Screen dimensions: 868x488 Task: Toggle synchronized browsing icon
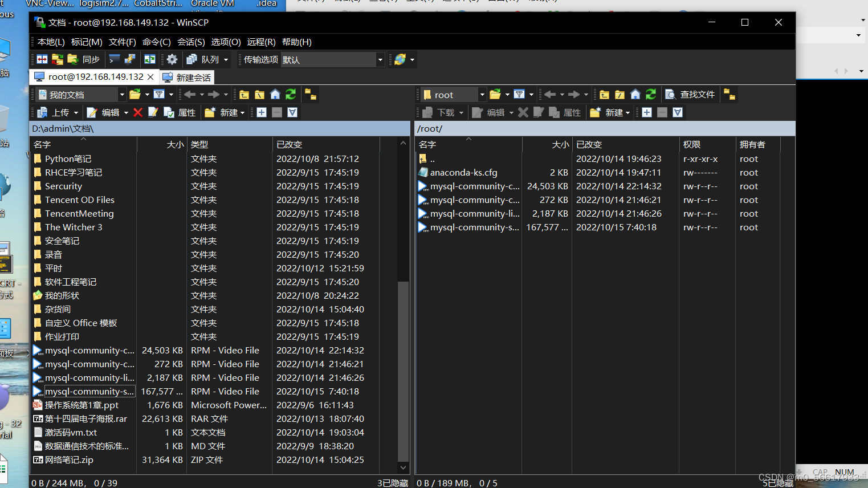pos(150,59)
